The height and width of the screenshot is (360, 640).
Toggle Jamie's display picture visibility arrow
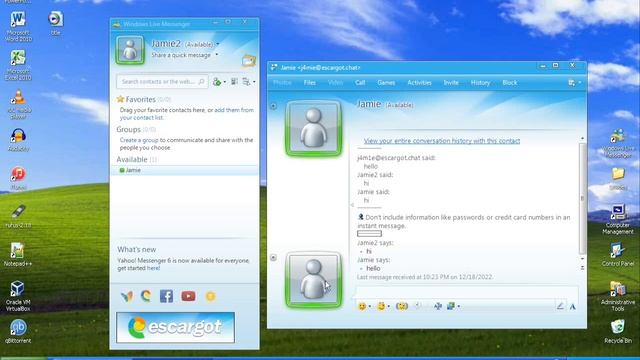click(x=273, y=106)
